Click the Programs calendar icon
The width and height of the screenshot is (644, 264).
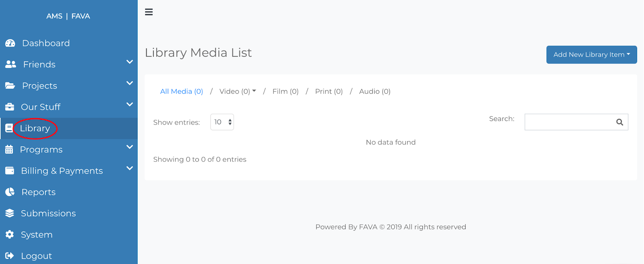tap(9, 149)
